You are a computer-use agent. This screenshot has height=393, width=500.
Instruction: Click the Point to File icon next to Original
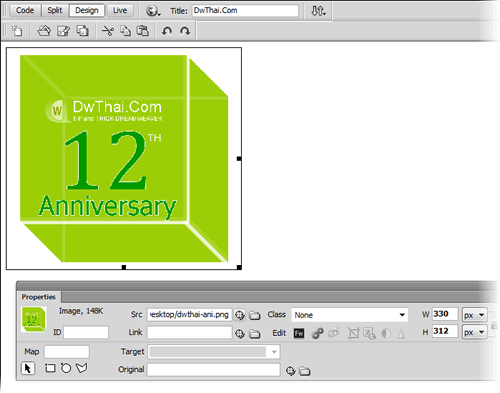(290, 371)
